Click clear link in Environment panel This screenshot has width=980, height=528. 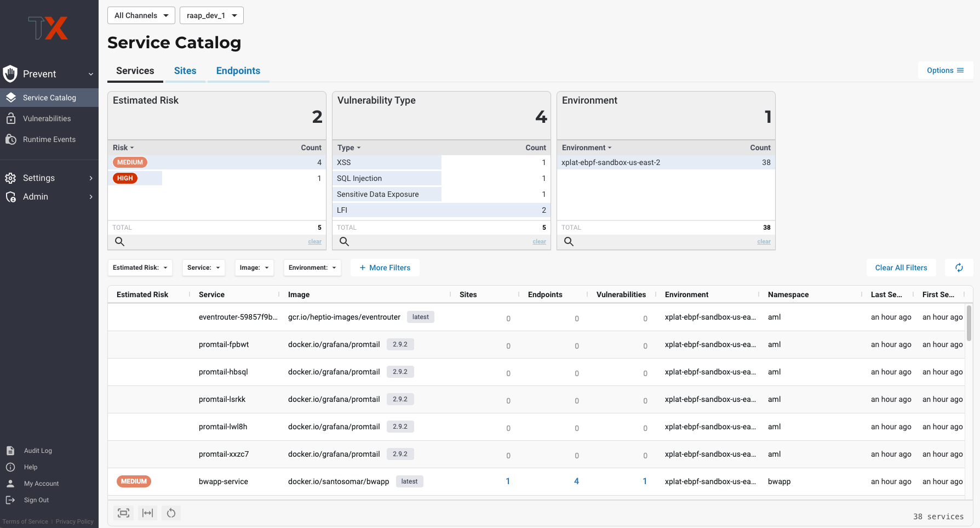(x=764, y=242)
